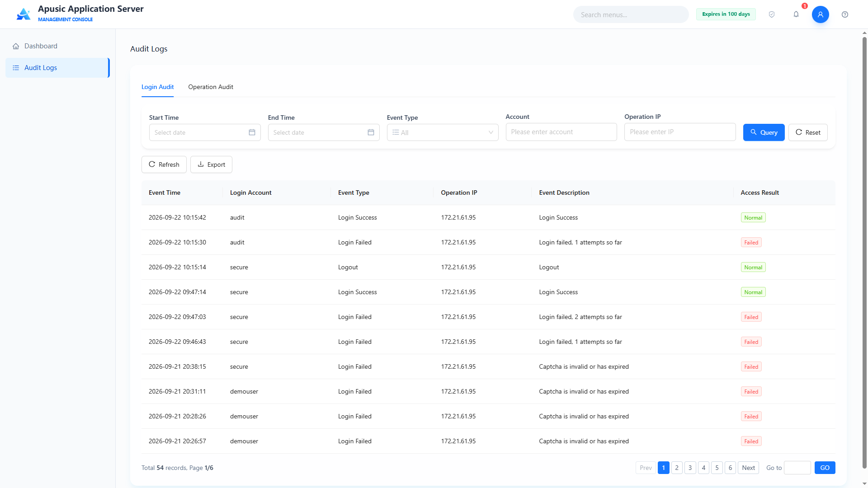Go to page 3 of records
The width and height of the screenshot is (868, 488).
click(690, 468)
